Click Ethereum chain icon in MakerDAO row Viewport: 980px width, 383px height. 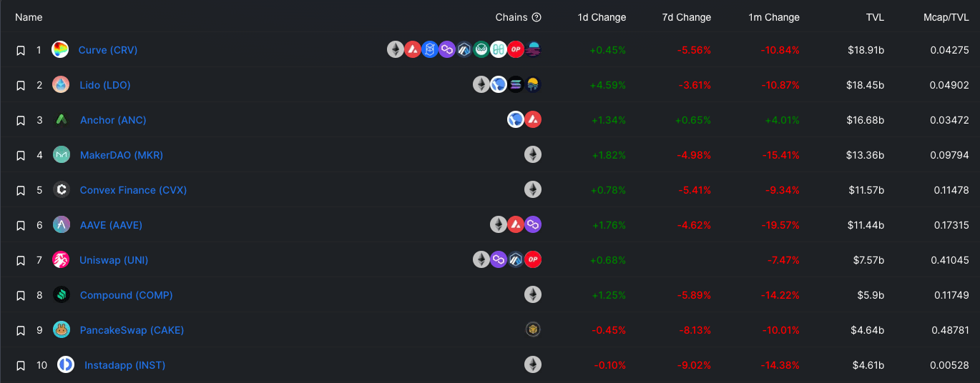[533, 154]
